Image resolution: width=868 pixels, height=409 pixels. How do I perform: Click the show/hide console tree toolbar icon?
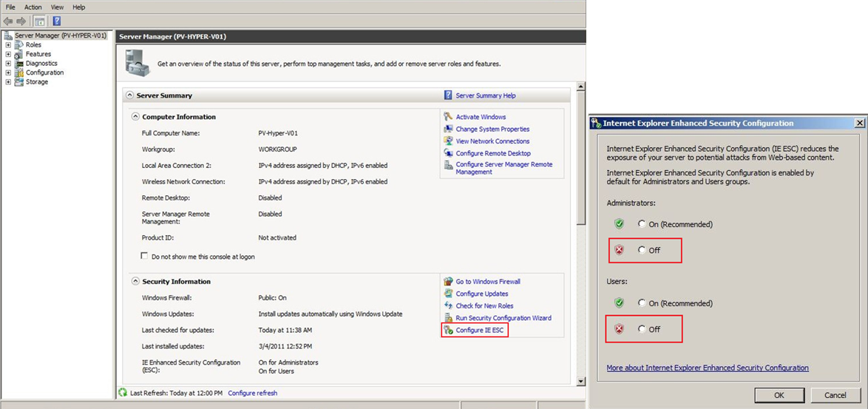(x=40, y=21)
